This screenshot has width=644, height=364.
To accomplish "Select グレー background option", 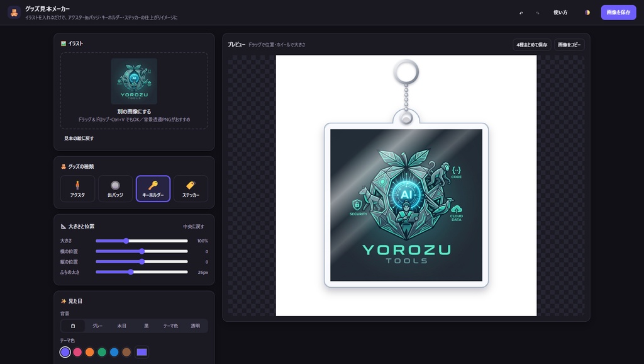I will tap(97, 326).
